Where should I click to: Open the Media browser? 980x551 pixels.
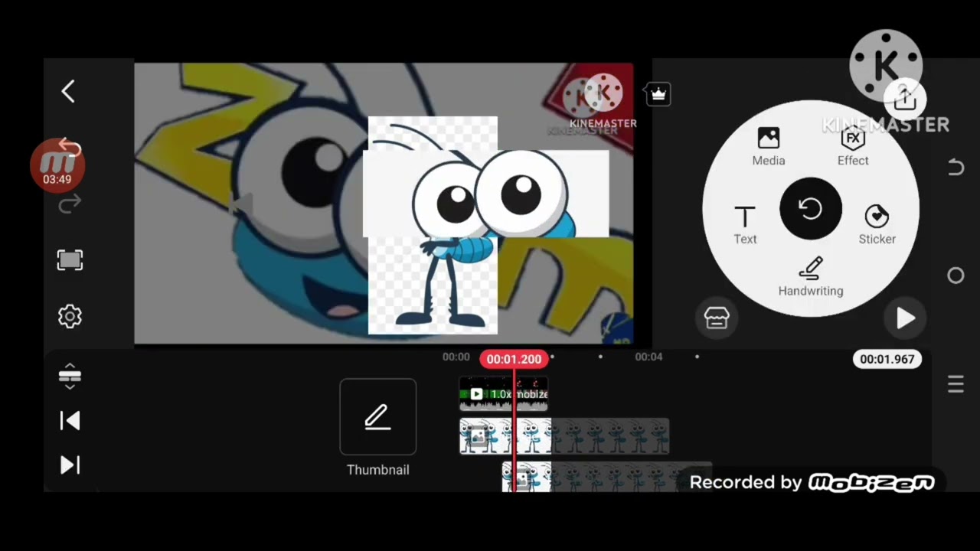click(769, 146)
